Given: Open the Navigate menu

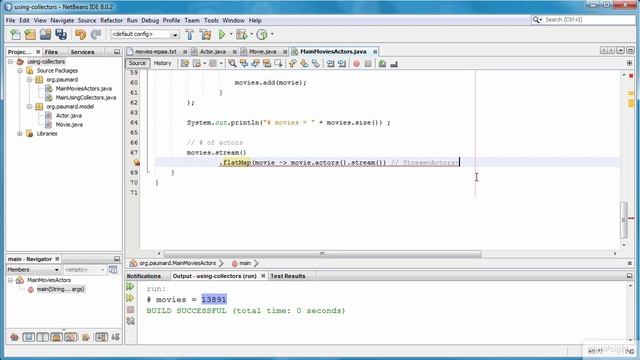Looking at the screenshot, I should [62, 20].
